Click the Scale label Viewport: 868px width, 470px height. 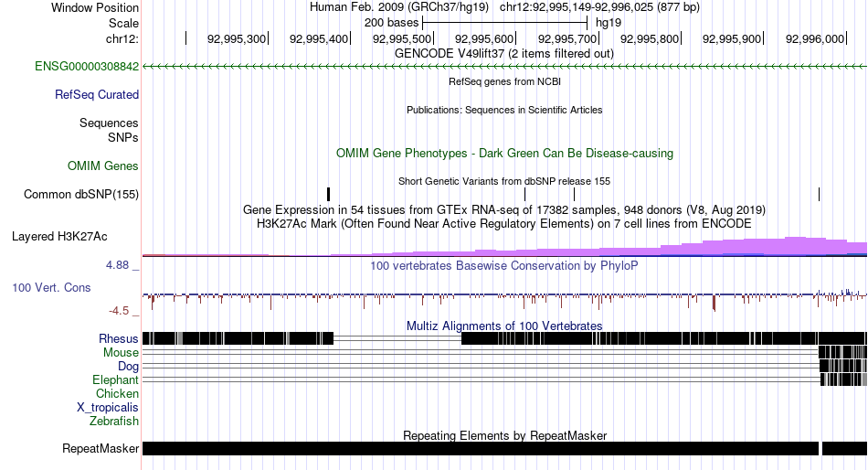pos(123,23)
